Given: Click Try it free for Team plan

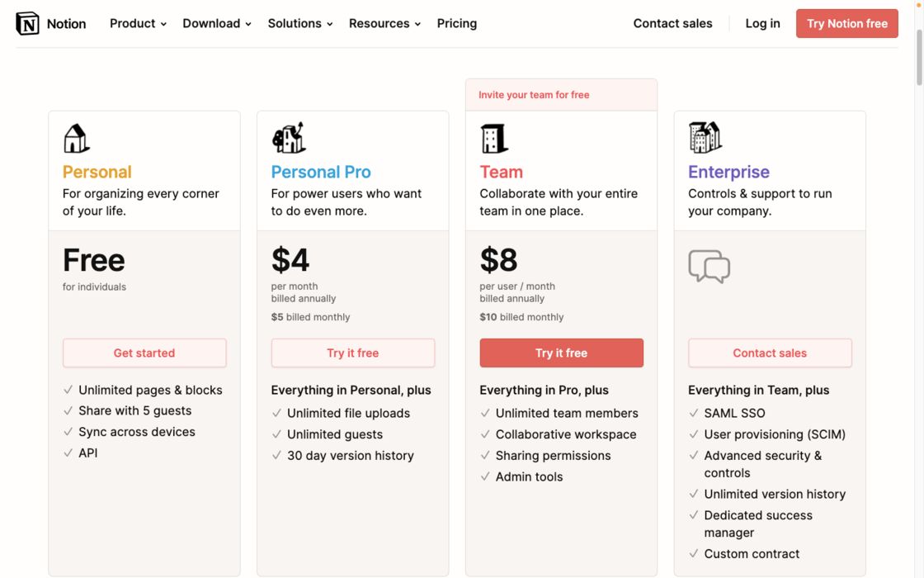Looking at the screenshot, I should [561, 353].
